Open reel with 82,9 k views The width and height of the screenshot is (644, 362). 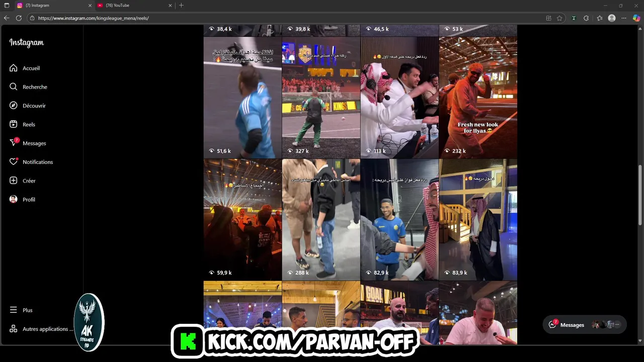click(x=399, y=220)
